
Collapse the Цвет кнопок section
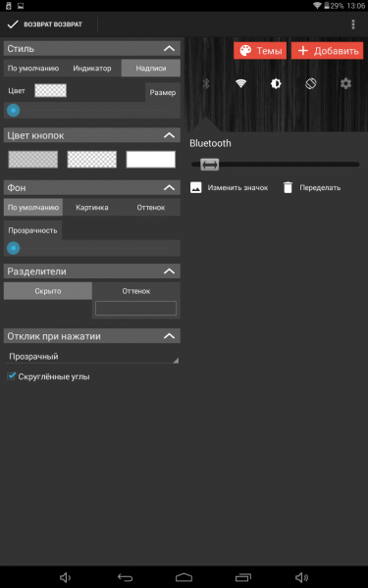pos(170,135)
